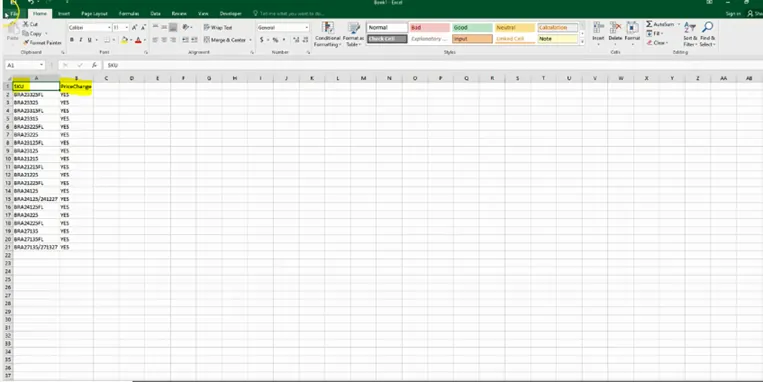
Task: Apply the Bad cell style
Action: (429, 28)
